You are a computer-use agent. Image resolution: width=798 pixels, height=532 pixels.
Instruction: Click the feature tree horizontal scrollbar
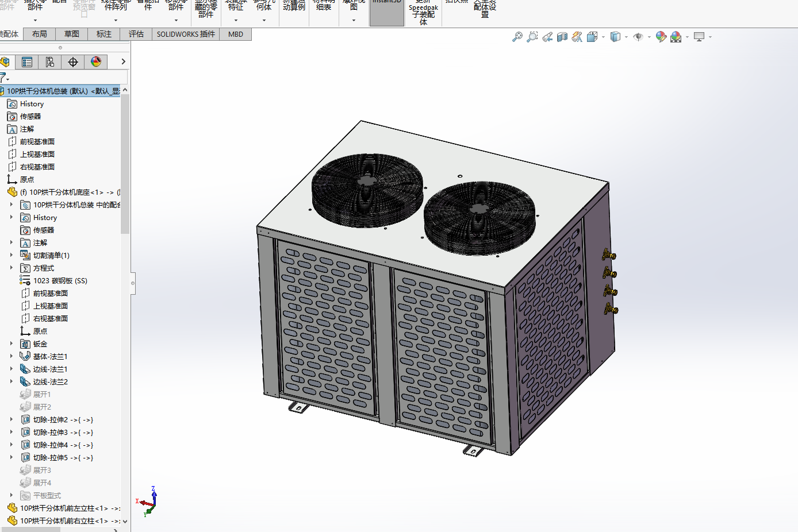tap(30, 530)
